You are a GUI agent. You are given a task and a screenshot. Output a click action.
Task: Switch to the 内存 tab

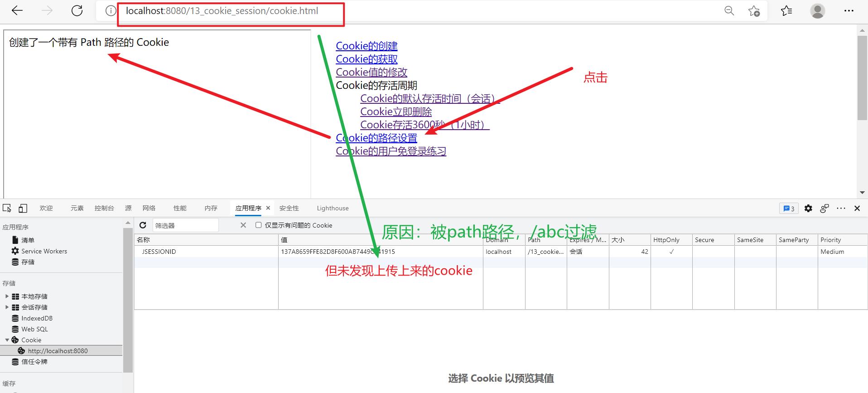point(211,208)
